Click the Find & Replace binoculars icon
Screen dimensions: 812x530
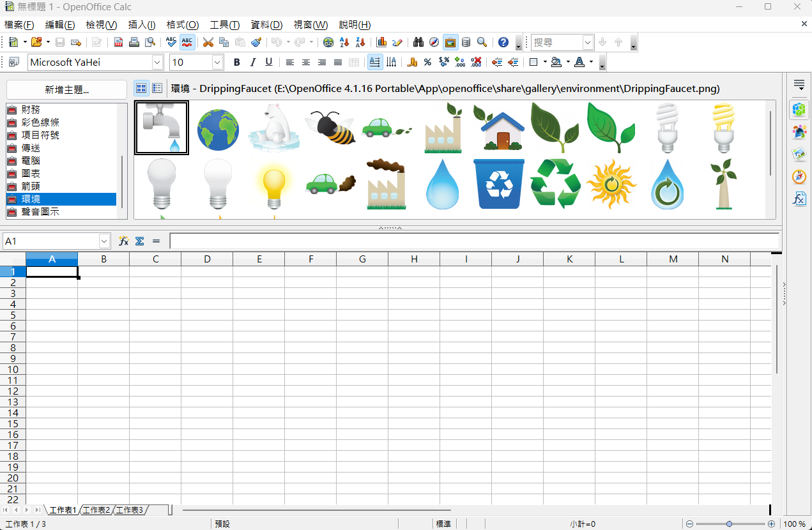pos(418,43)
